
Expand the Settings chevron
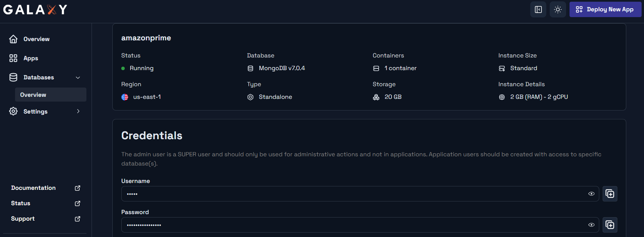78,111
